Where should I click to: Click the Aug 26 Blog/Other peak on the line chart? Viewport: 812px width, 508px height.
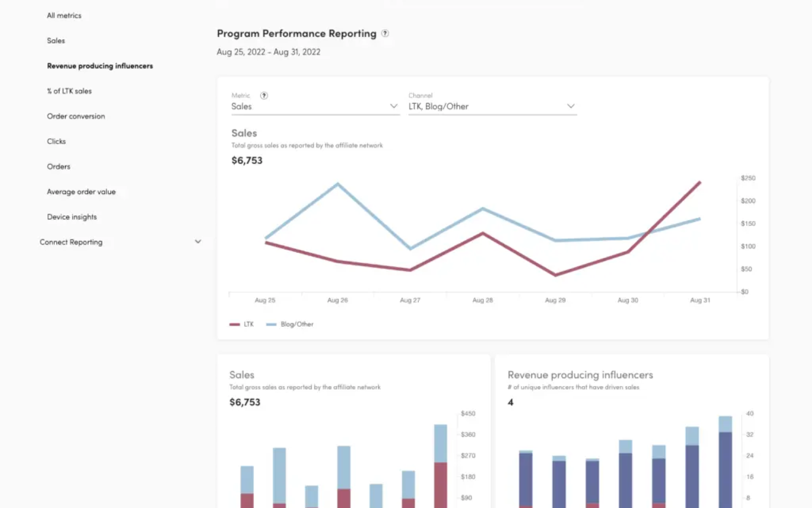point(337,183)
